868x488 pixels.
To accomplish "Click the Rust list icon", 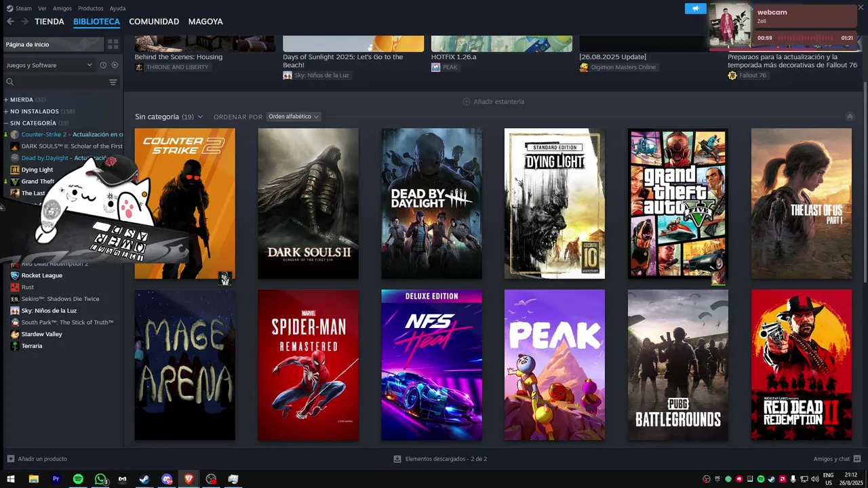I will pyautogui.click(x=15, y=287).
